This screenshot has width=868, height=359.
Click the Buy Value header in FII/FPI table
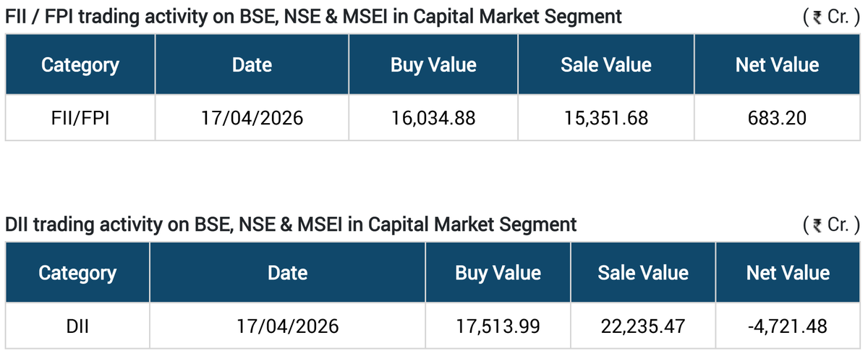pos(433,65)
